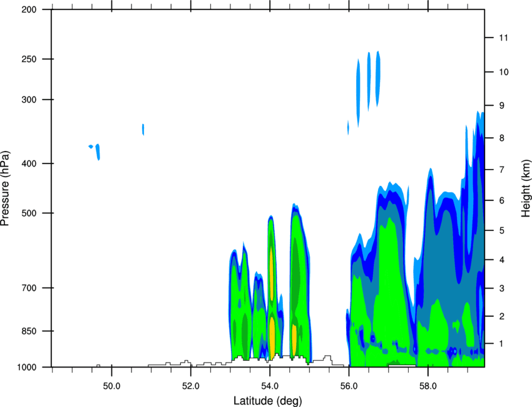Pick the 2 km height label
Viewport: 532px width, 407px height.
point(502,316)
